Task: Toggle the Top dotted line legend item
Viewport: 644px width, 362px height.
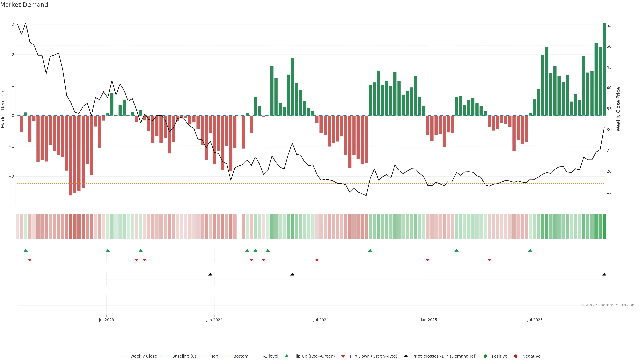Action: [x=214, y=356]
